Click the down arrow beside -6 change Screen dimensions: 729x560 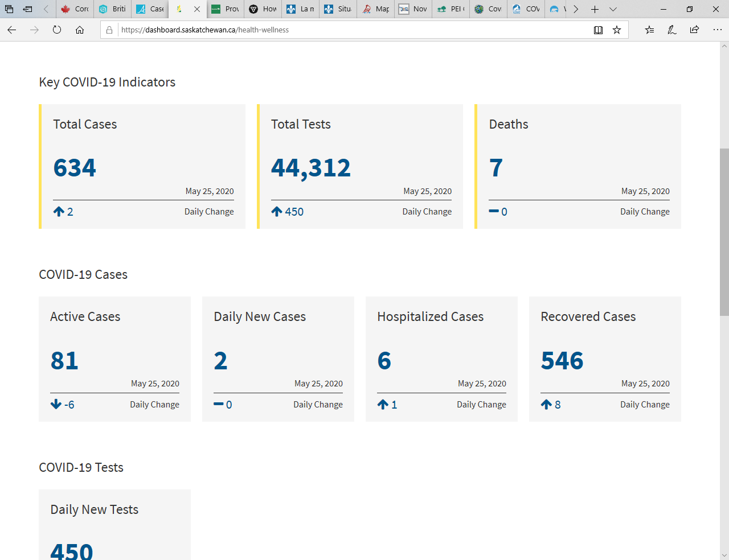[x=56, y=405]
